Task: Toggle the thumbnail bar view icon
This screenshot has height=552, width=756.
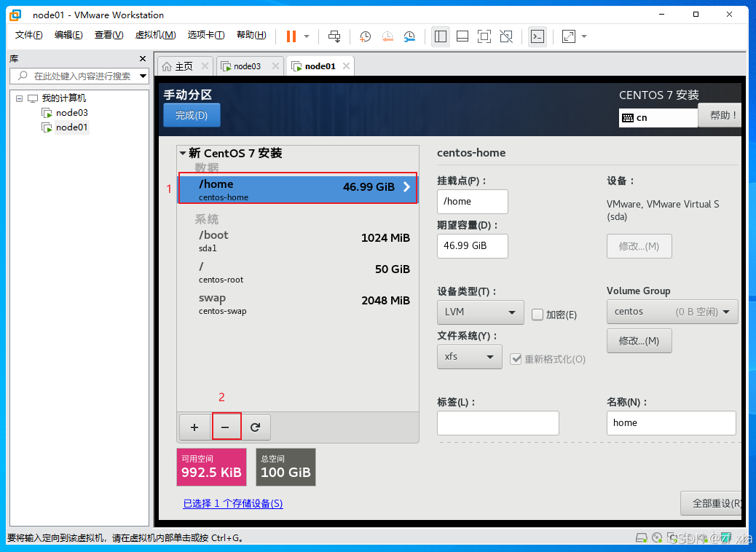Action: click(462, 36)
